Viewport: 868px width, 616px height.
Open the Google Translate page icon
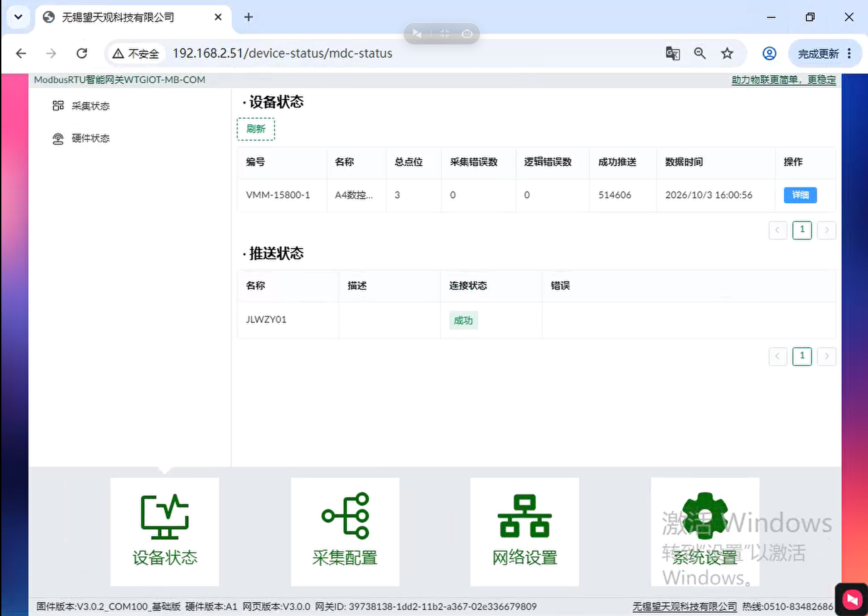click(673, 54)
